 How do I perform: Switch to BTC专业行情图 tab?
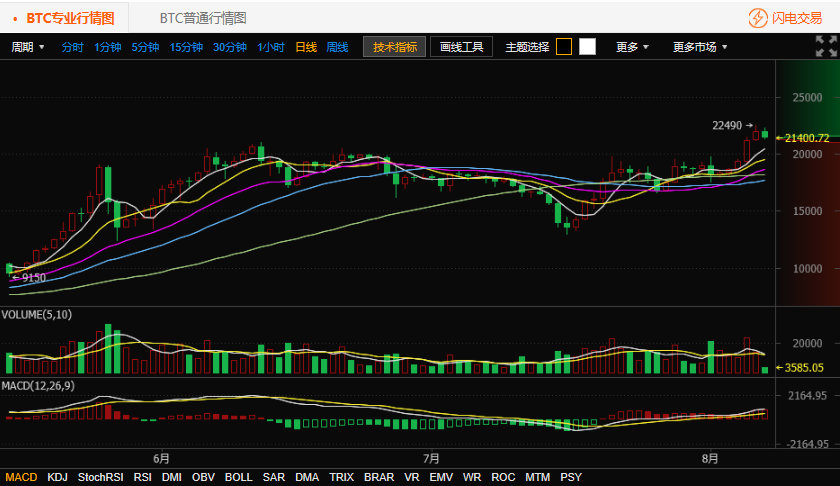(70, 18)
